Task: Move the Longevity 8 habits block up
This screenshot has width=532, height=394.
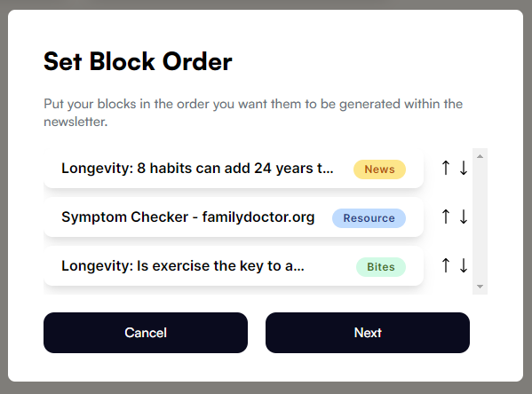Action: 446,168
